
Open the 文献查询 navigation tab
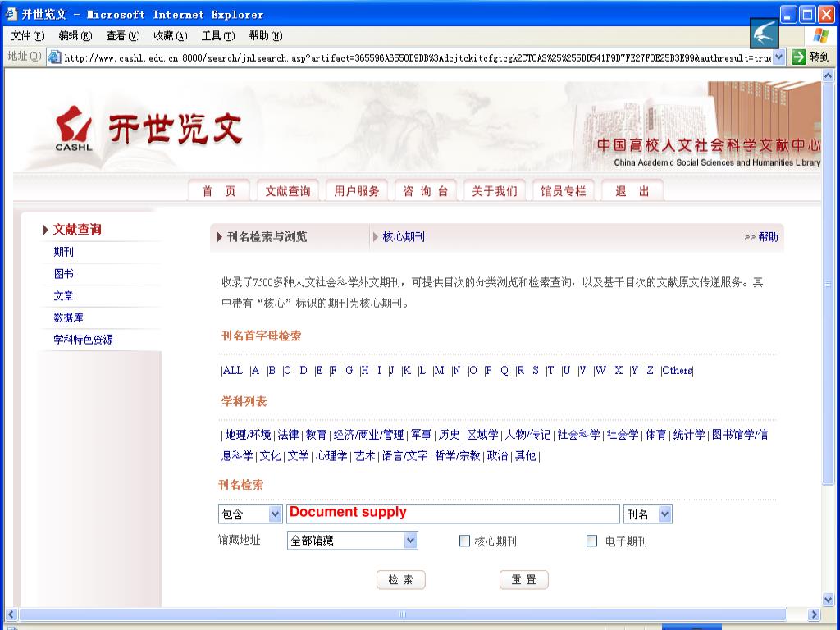pos(288,191)
